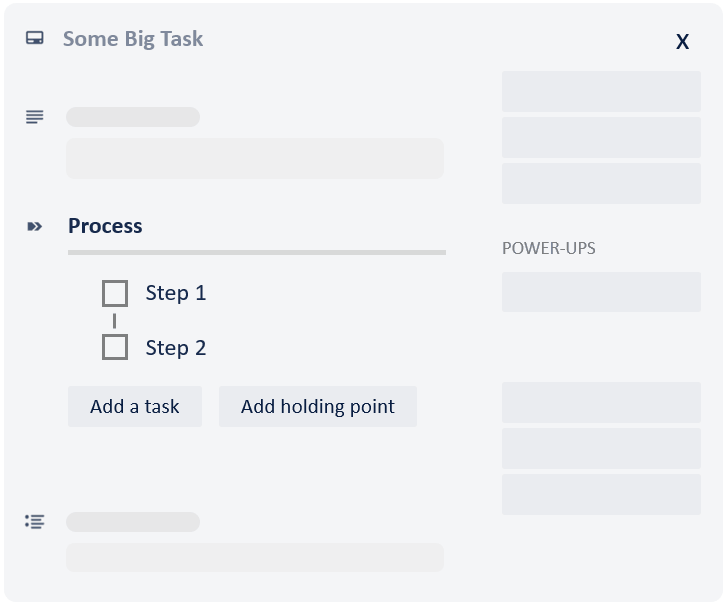726x604 pixels.
Task: Select the Step 2 label text
Action: click(175, 348)
